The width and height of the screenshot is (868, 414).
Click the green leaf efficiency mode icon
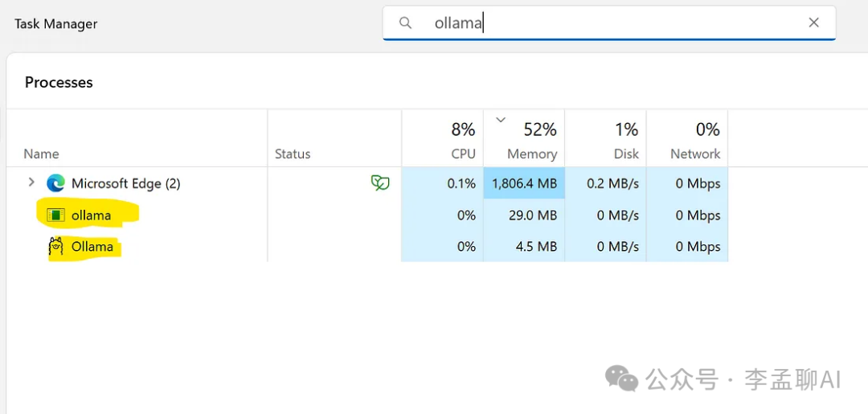pyautogui.click(x=379, y=183)
